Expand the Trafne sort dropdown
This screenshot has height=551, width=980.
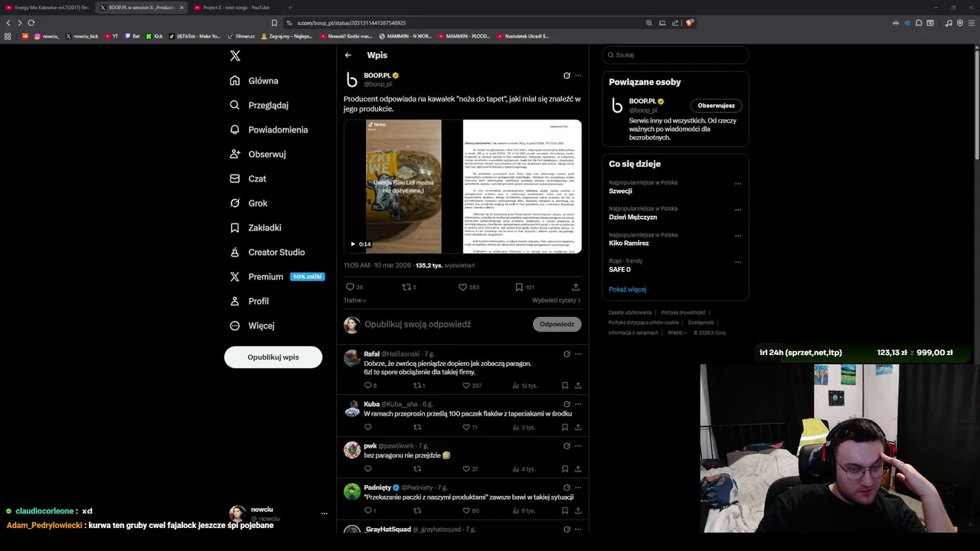click(x=355, y=301)
